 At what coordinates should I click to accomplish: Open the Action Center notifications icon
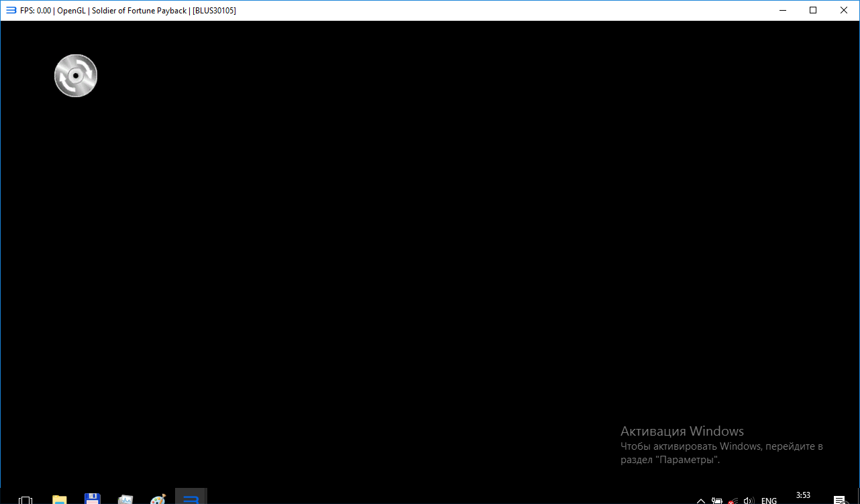839,500
